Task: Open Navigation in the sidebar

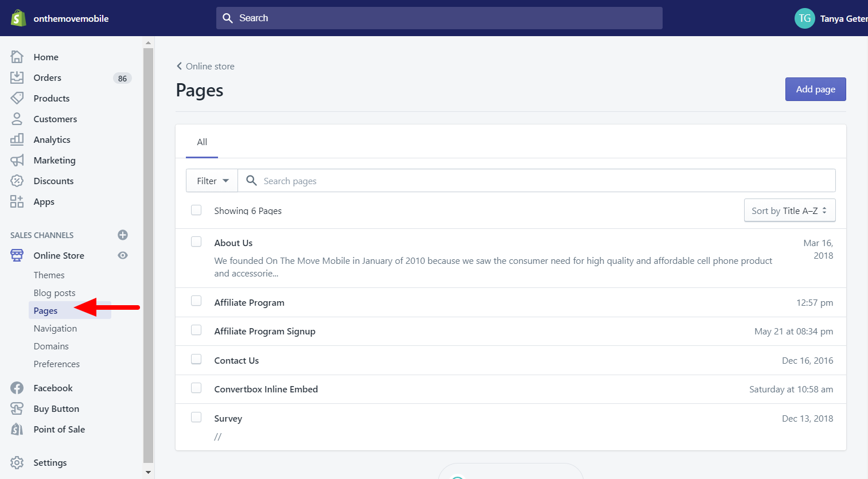Action: click(55, 328)
